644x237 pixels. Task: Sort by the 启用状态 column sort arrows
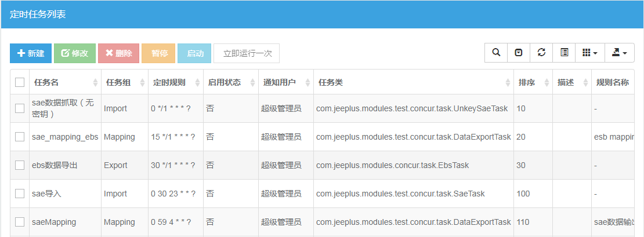pos(252,82)
